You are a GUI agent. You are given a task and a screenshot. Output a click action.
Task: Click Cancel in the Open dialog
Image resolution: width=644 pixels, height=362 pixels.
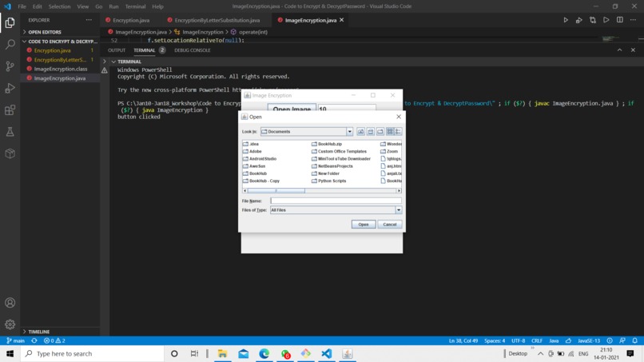tap(390, 225)
